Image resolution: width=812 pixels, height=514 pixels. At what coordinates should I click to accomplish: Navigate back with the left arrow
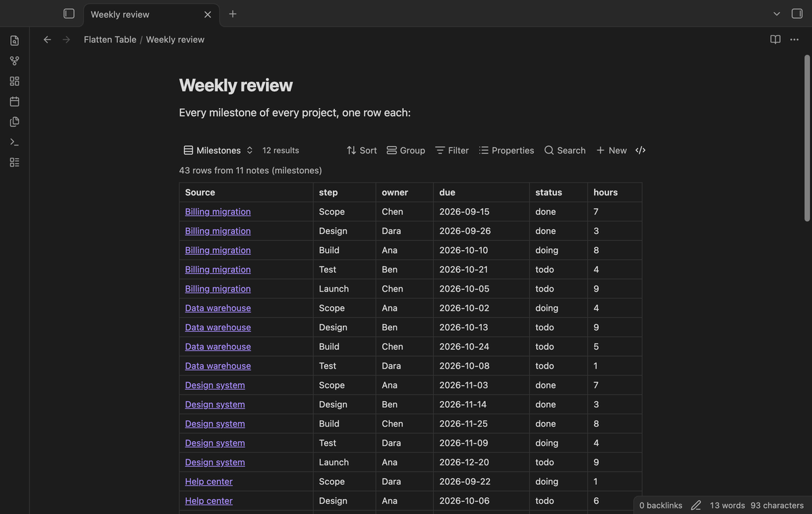tap(47, 39)
